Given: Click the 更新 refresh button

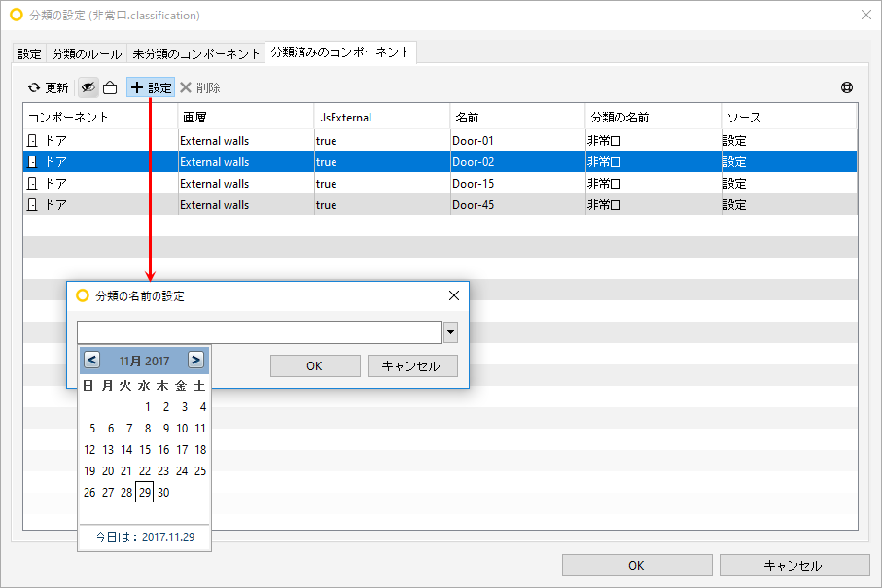Looking at the screenshot, I should [x=49, y=87].
